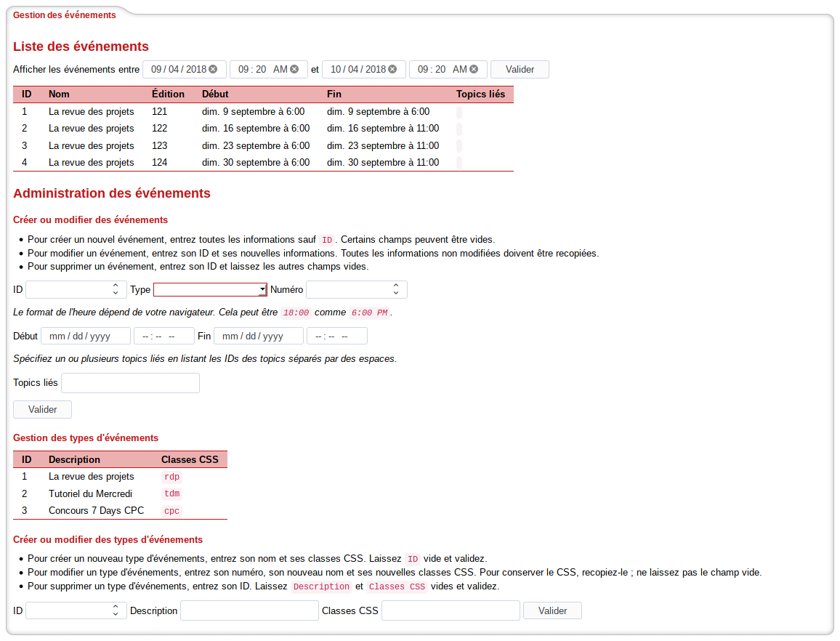Increase the event type ID with up arrow
840x641 pixels.
pos(116,607)
